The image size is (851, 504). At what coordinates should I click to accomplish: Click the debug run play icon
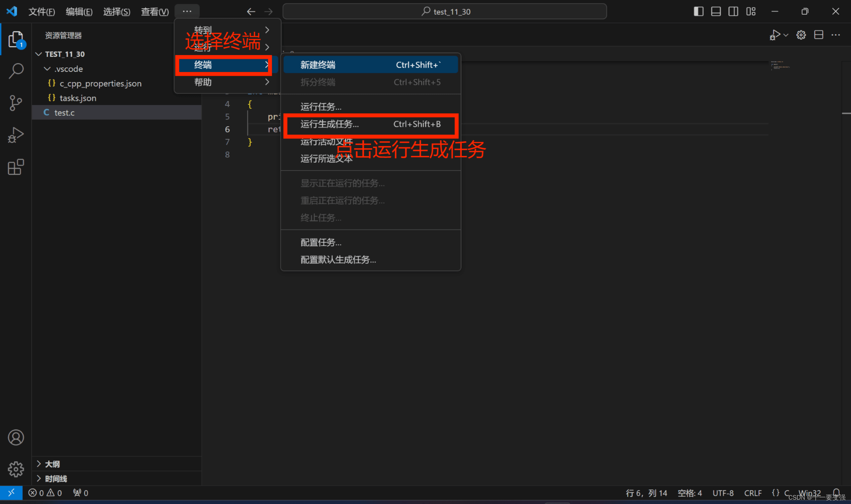click(775, 35)
